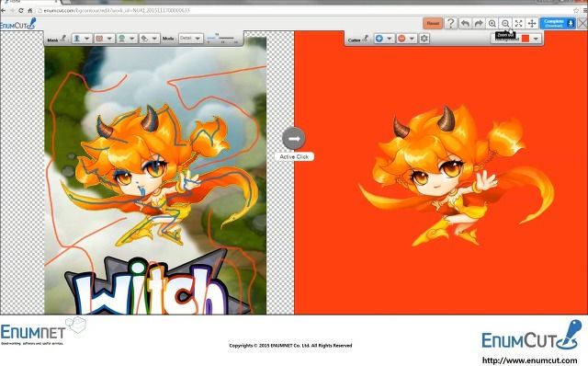
Task: Go to browser home page icon
Action: [30, 10]
